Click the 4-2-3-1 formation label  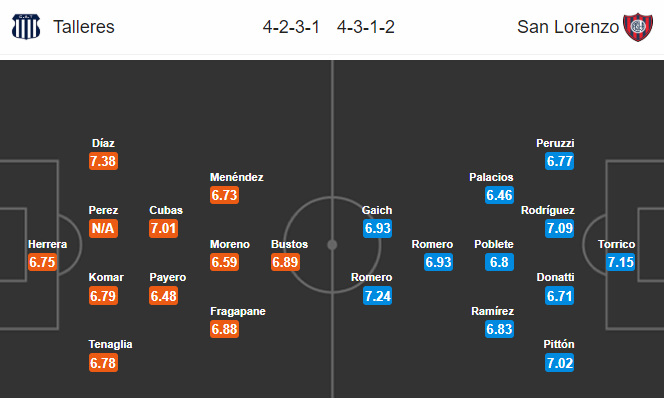[x=291, y=27]
